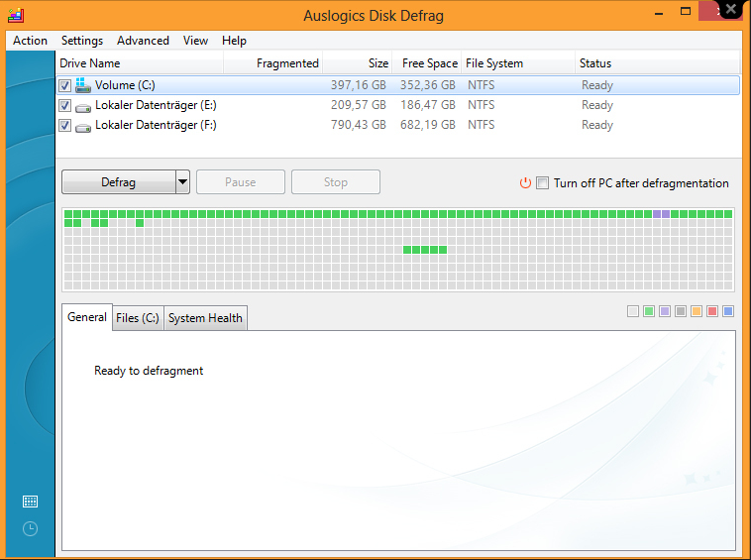Sort by the File System column header

pyautogui.click(x=519, y=63)
